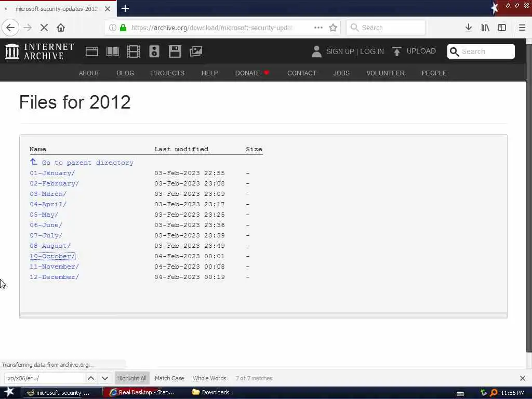The height and width of the screenshot is (399, 532).
Task: Toggle Highlight All in find bar
Action: tap(131, 378)
